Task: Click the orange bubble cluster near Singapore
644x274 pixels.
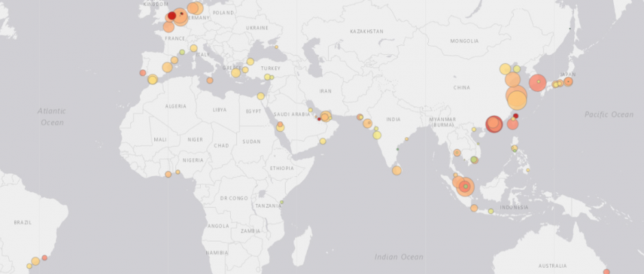Action: click(465, 186)
